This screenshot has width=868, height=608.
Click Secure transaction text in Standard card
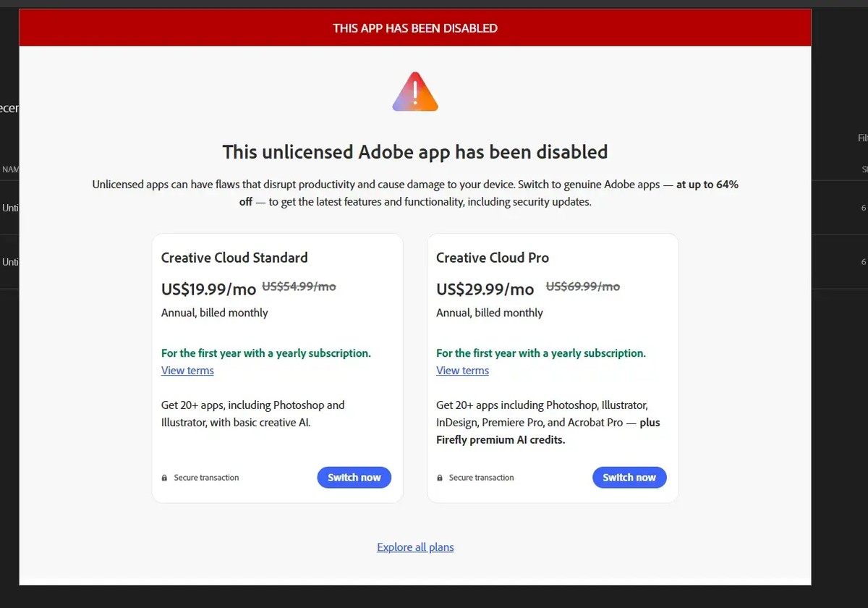coord(206,478)
